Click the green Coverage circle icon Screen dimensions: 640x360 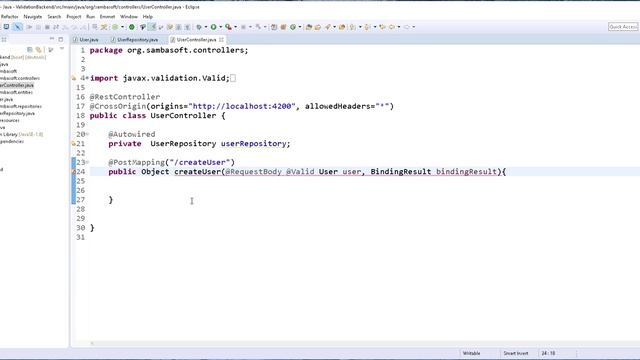(x=132, y=27)
